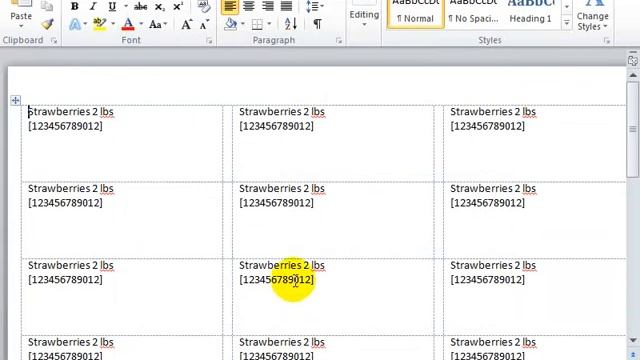Click barcode text in second-row middle label

click(x=276, y=203)
